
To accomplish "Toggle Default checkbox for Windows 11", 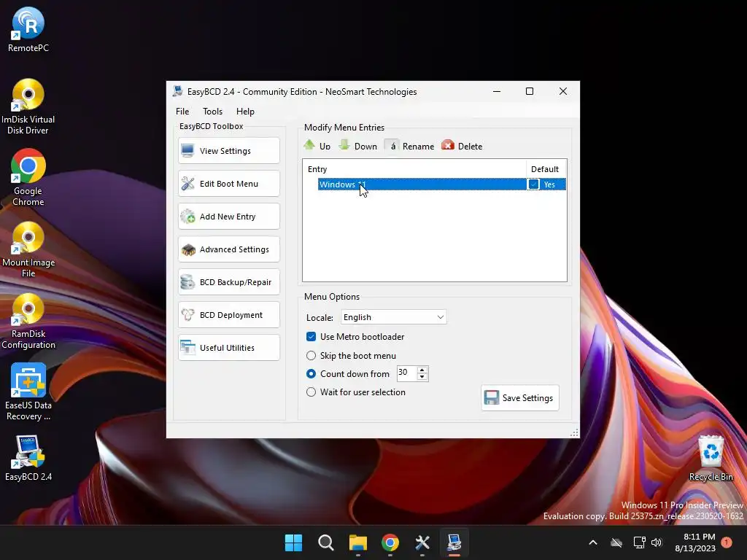I will 533,184.
